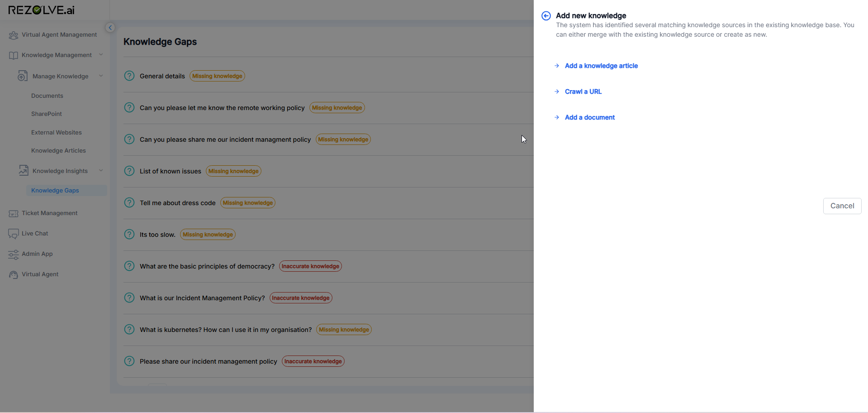
Task: Click Missing knowledge tag on dress code
Action: tap(248, 203)
